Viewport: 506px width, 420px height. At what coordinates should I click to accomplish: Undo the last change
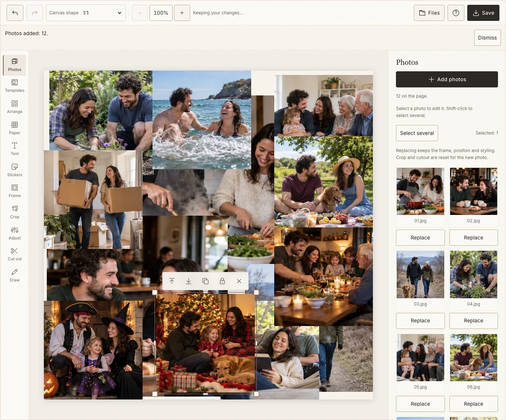click(x=15, y=13)
